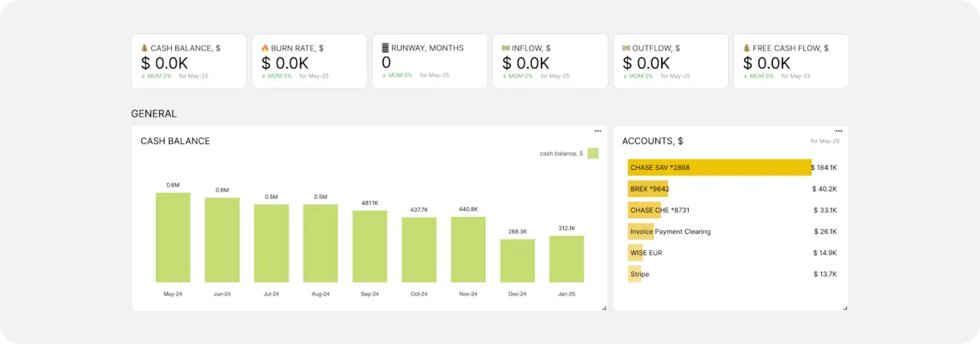Click the $ 40.2K account value

click(x=825, y=189)
